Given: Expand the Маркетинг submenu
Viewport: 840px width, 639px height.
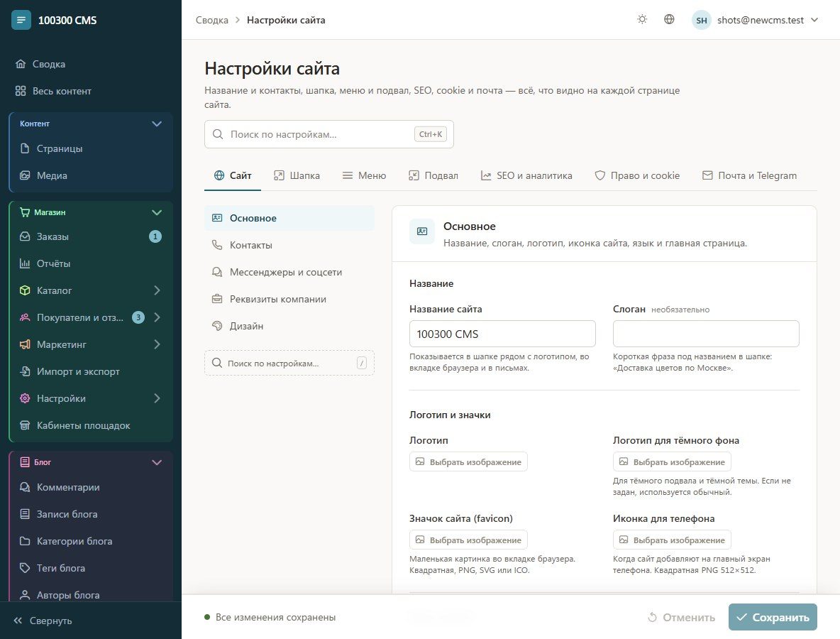Looking at the screenshot, I should point(157,344).
